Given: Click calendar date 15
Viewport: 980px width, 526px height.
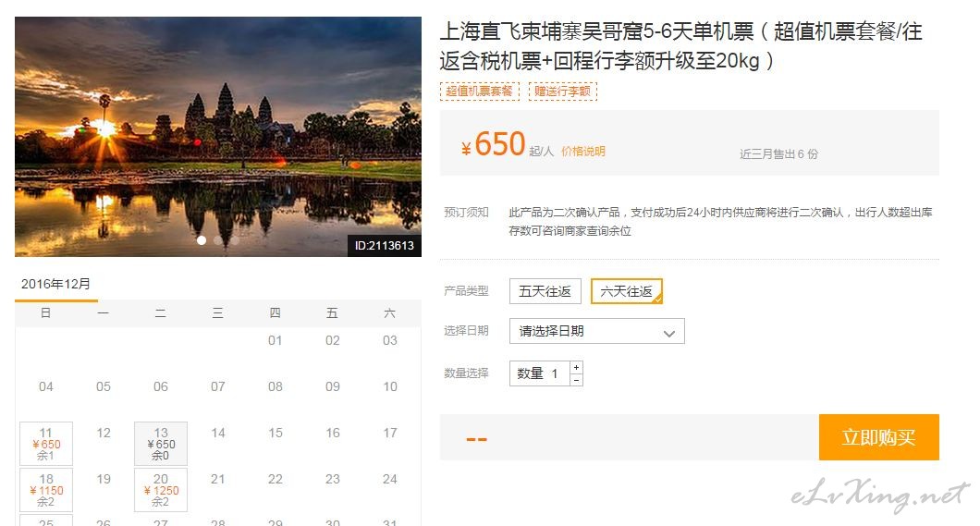Looking at the screenshot, I should [x=275, y=433].
